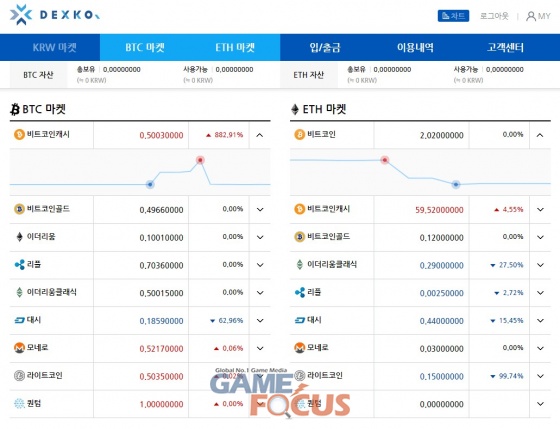The height and width of the screenshot is (429, 560).
Task: Click 비트코인캐시 coin icon in ETH market
Action: (299, 209)
